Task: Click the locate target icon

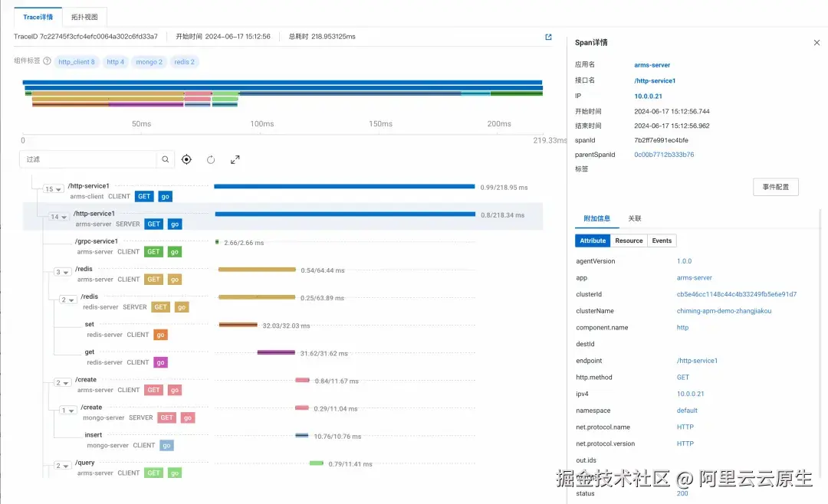Action: (x=186, y=159)
